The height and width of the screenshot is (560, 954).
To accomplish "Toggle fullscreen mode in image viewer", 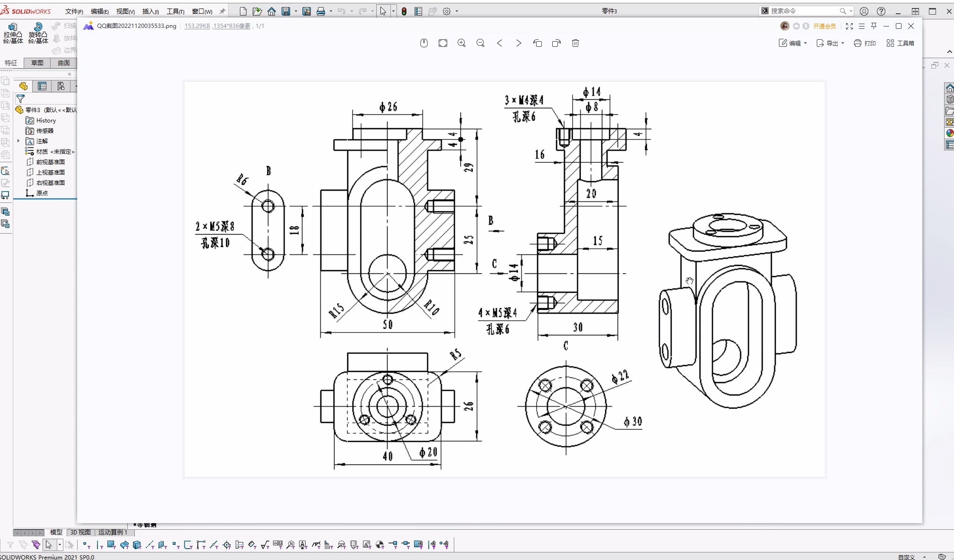I will tap(849, 26).
